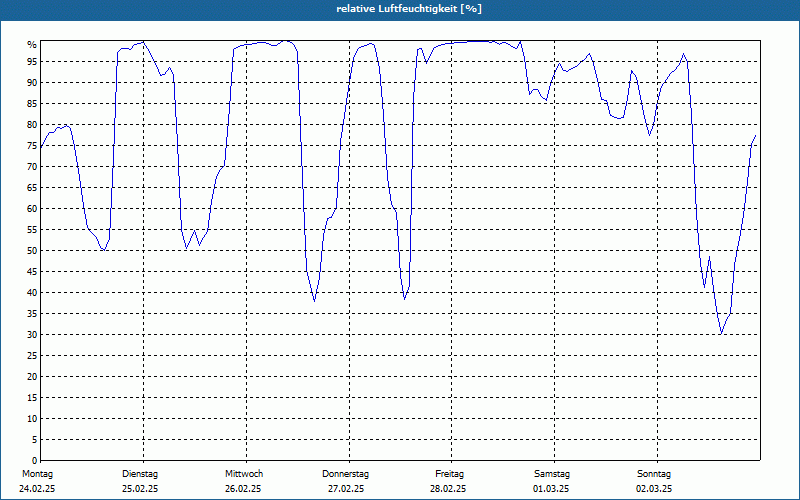Viewport: 800px width, 500px height.
Task: Select the 'Montag' day label
Action: pyautogui.click(x=37, y=474)
